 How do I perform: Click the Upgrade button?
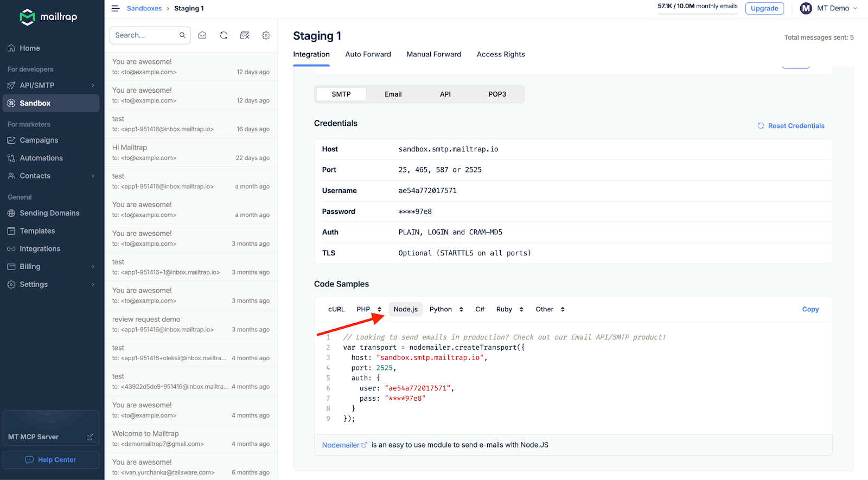click(x=764, y=8)
